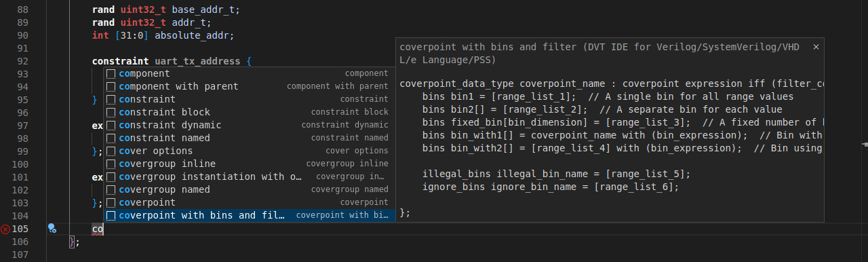Click snippet icon beside 'component with parent'
The height and width of the screenshot is (262, 868).
(x=111, y=86)
